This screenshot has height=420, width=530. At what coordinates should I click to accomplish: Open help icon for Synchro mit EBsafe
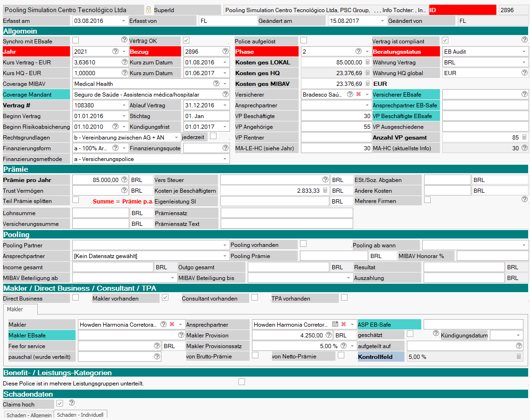[125, 40]
